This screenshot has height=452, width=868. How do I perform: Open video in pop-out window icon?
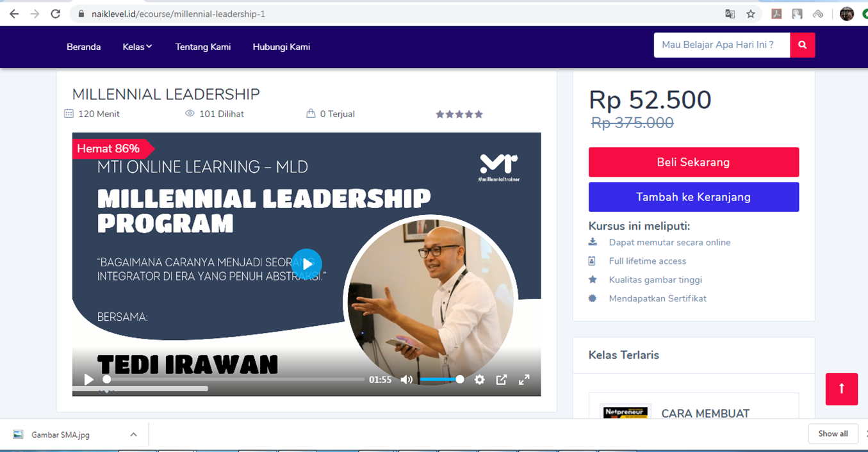(502, 380)
